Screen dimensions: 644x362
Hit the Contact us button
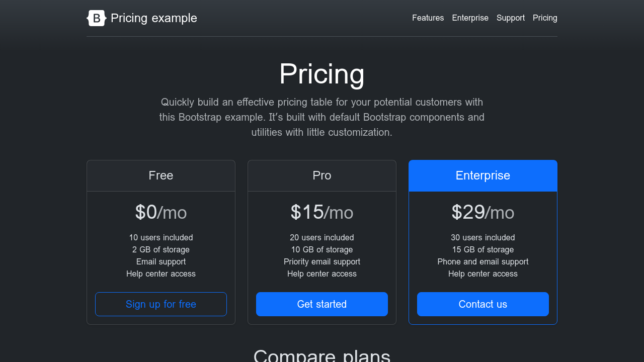(x=483, y=304)
